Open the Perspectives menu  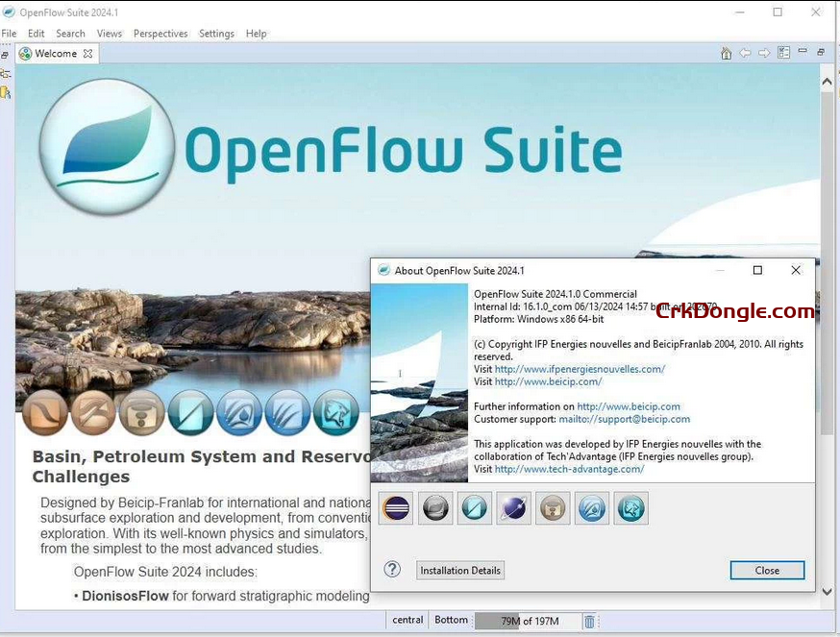[x=160, y=33]
